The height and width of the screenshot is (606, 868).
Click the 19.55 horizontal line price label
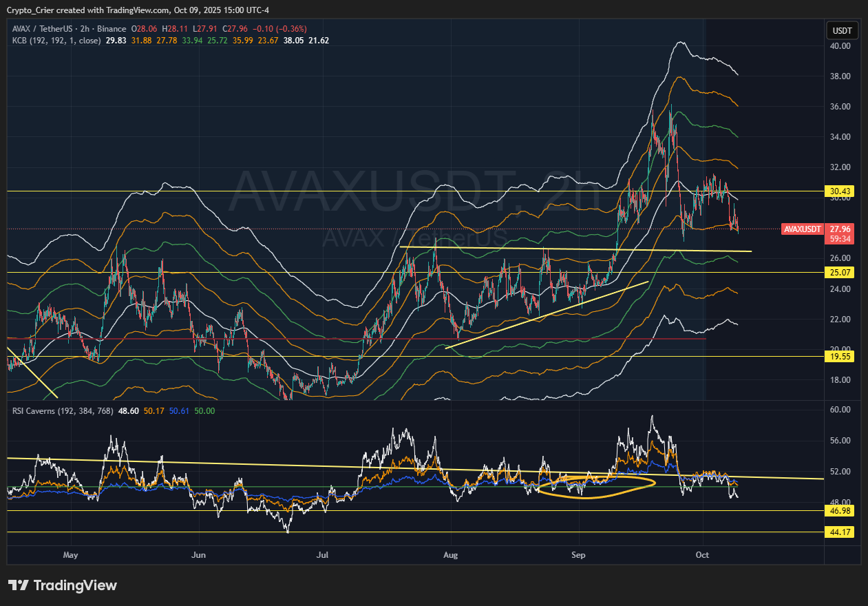(x=840, y=357)
